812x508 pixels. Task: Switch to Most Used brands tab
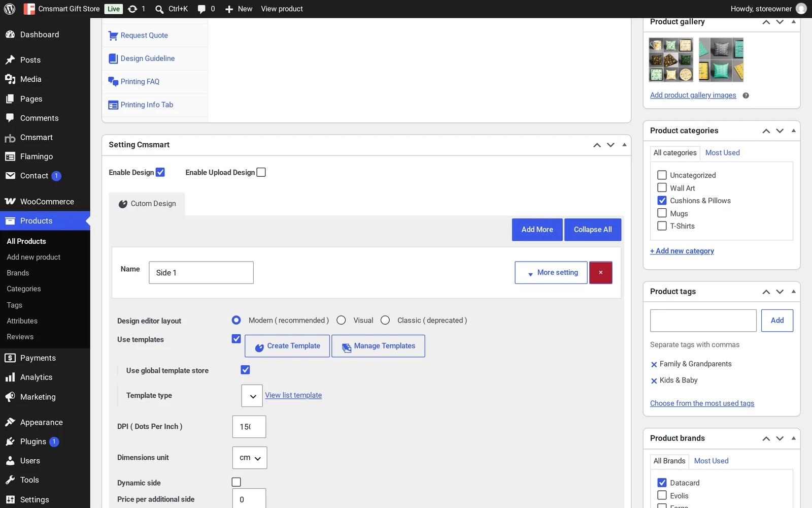(711, 461)
